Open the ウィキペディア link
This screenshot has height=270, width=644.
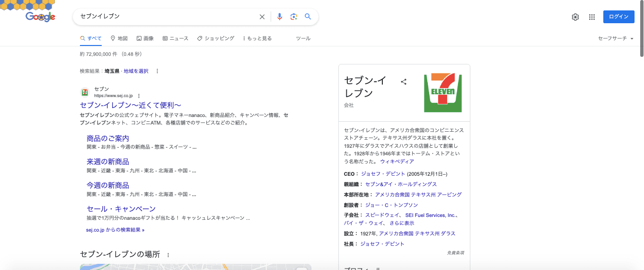click(x=397, y=162)
